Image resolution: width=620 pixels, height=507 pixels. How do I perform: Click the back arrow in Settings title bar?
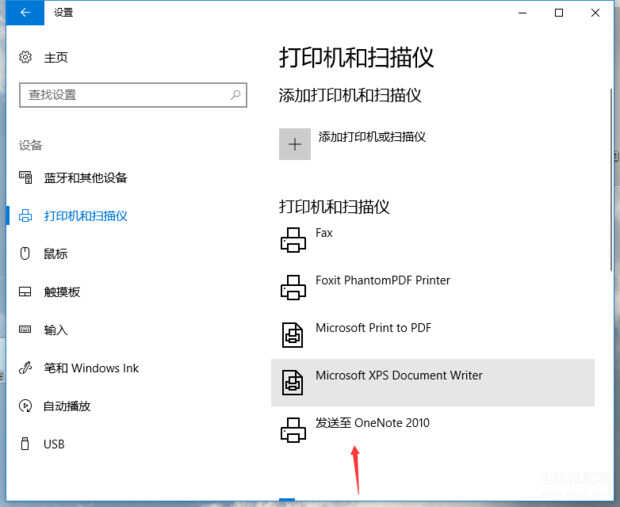25,13
